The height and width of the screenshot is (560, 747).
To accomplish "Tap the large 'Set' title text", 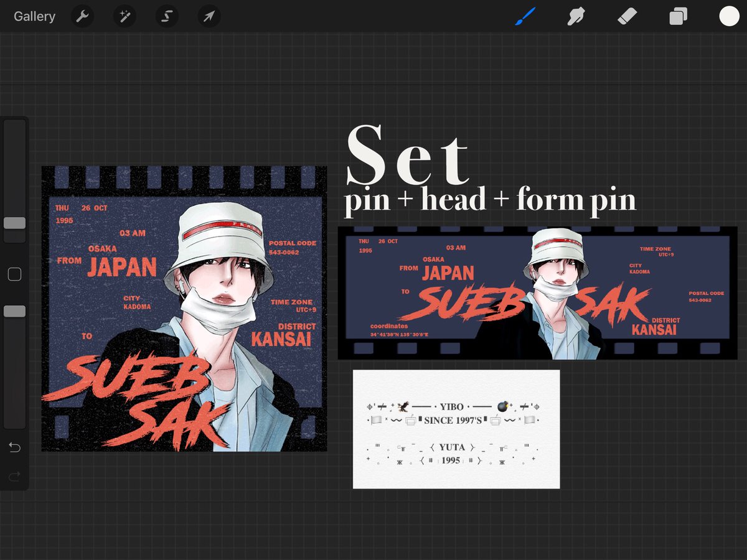I will tap(408, 156).
